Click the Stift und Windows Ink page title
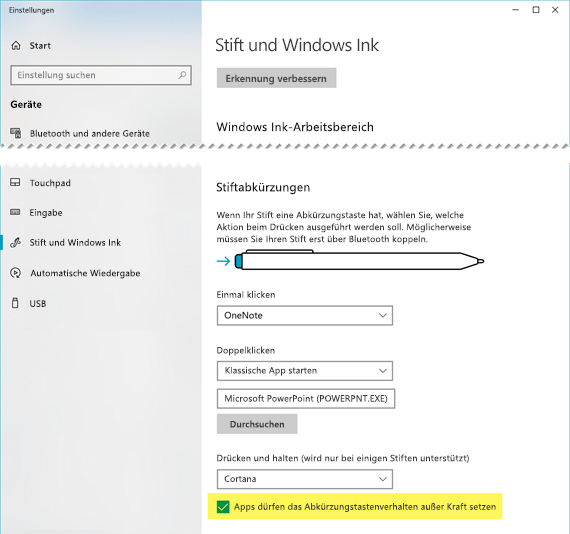 pyautogui.click(x=297, y=45)
